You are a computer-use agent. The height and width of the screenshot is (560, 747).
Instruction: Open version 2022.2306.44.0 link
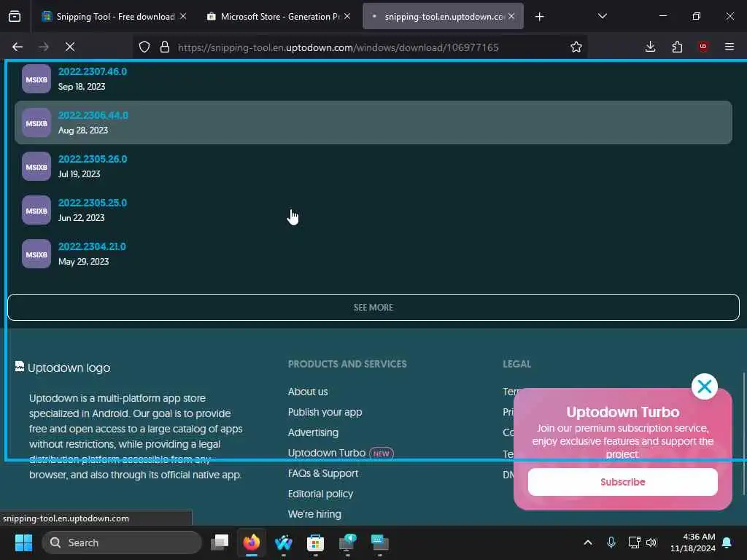point(93,115)
